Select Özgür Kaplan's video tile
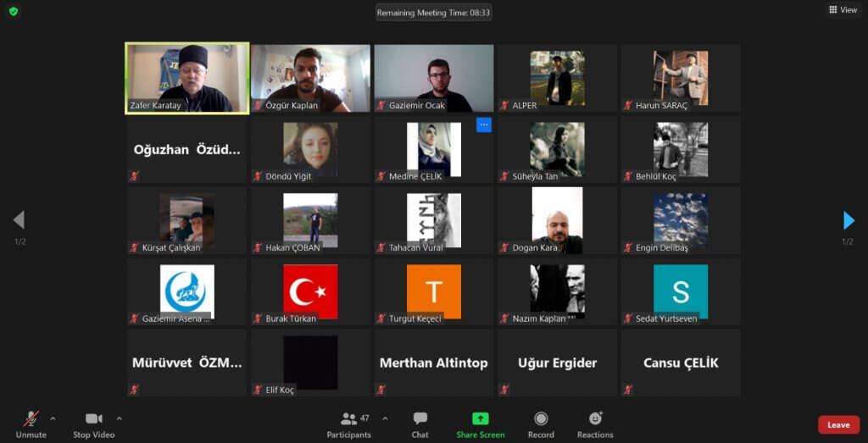Viewport: 868px width, 443px height. tap(310, 78)
